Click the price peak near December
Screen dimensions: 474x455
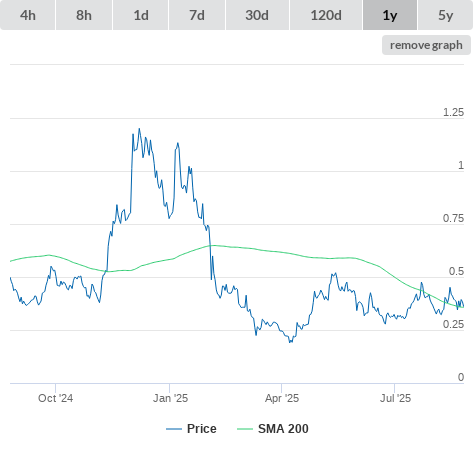pyautogui.click(x=139, y=129)
